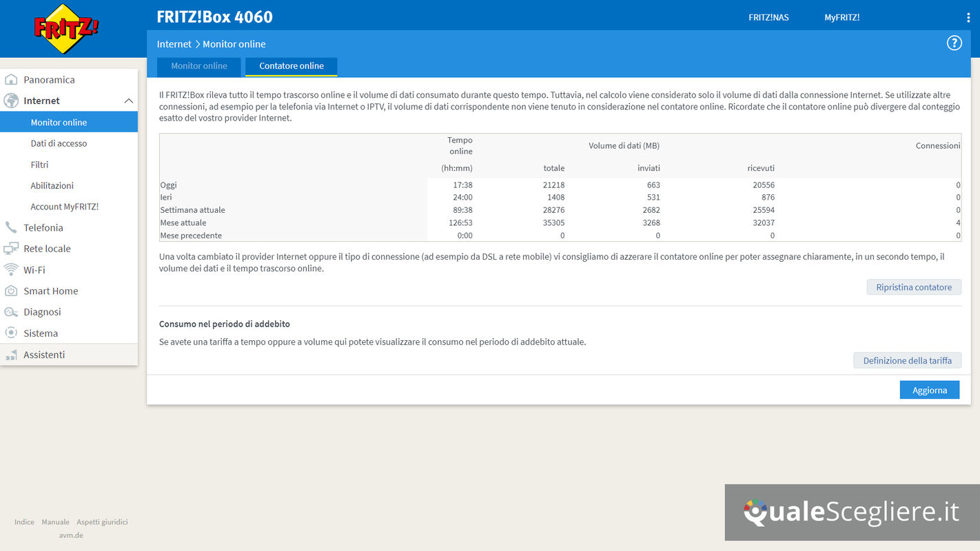The image size is (980, 551).
Task: Open the three-dot options menu
Action: 968,18
